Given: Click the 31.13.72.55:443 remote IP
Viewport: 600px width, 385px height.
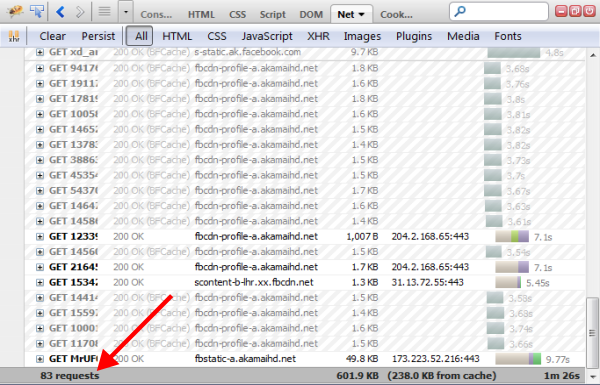Looking at the screenshot, I should click(427, 282).
